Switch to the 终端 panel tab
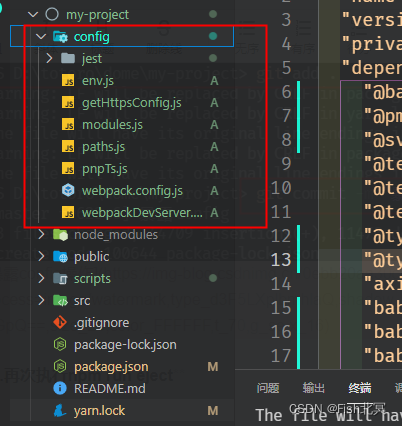Screen dimensions: 402x426 [360, 388]
